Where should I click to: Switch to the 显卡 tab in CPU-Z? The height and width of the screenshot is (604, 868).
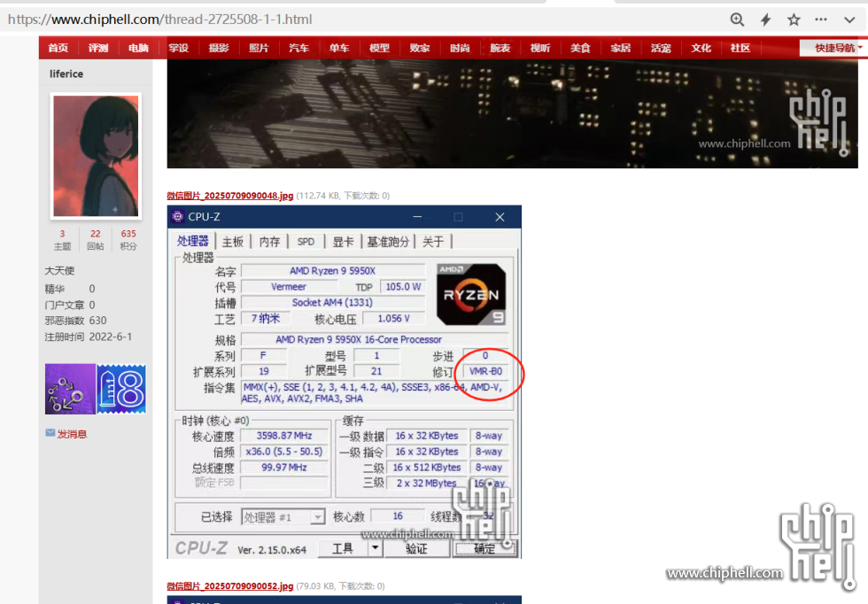click(x=343, y=242)
